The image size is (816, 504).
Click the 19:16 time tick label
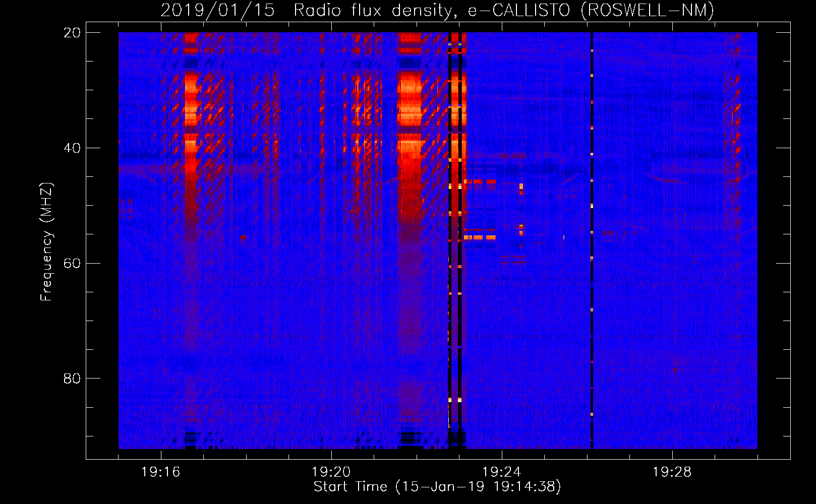[161, 472]
